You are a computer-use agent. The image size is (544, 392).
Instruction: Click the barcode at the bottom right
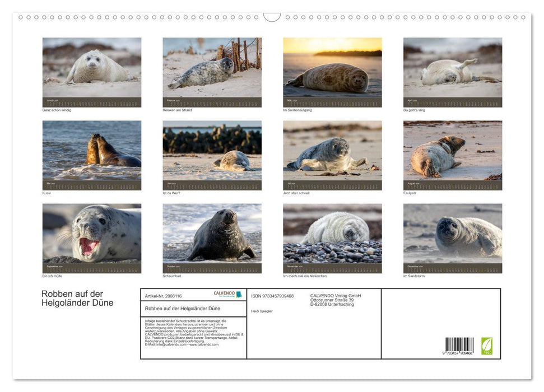[459, 345]
